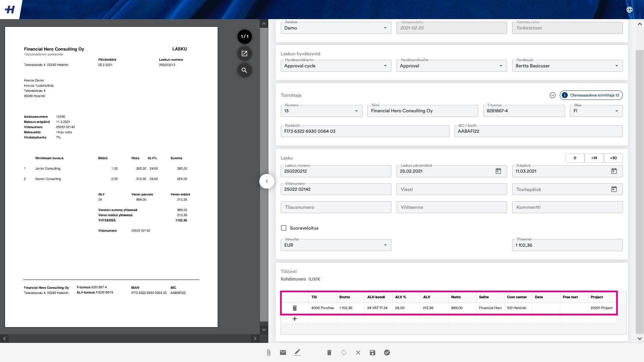Open calendar for Laskun päivämäärä

[498, 171]
